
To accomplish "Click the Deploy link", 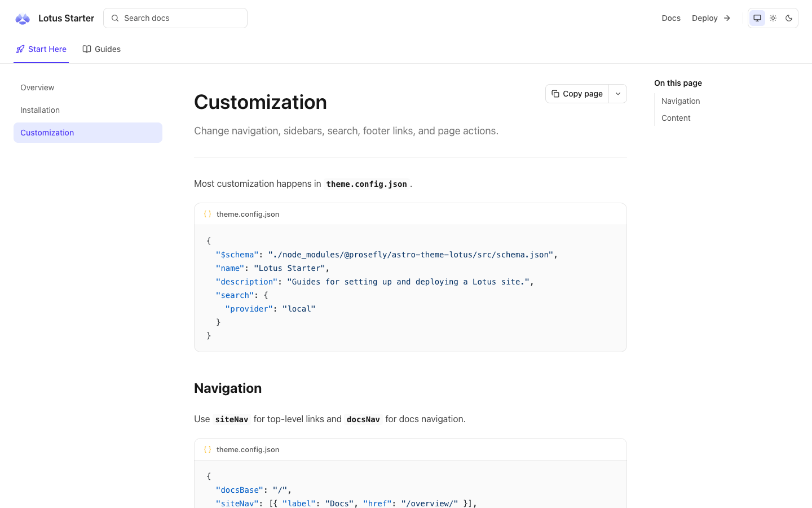I will pyautogui.click(x=712, y=18).
